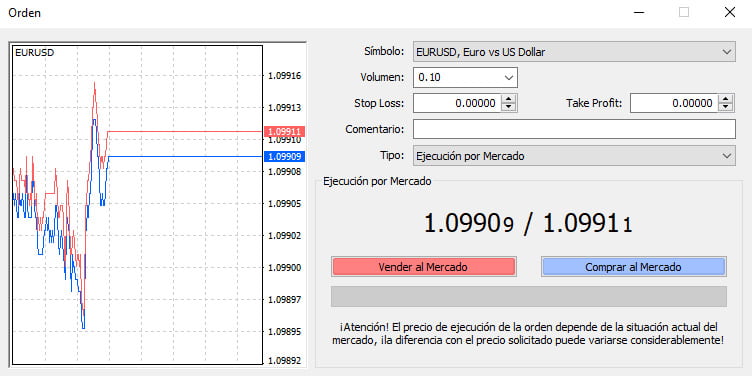Click the Take Profit field label
Screen dimensions: 752x376
tap(594, 103)
